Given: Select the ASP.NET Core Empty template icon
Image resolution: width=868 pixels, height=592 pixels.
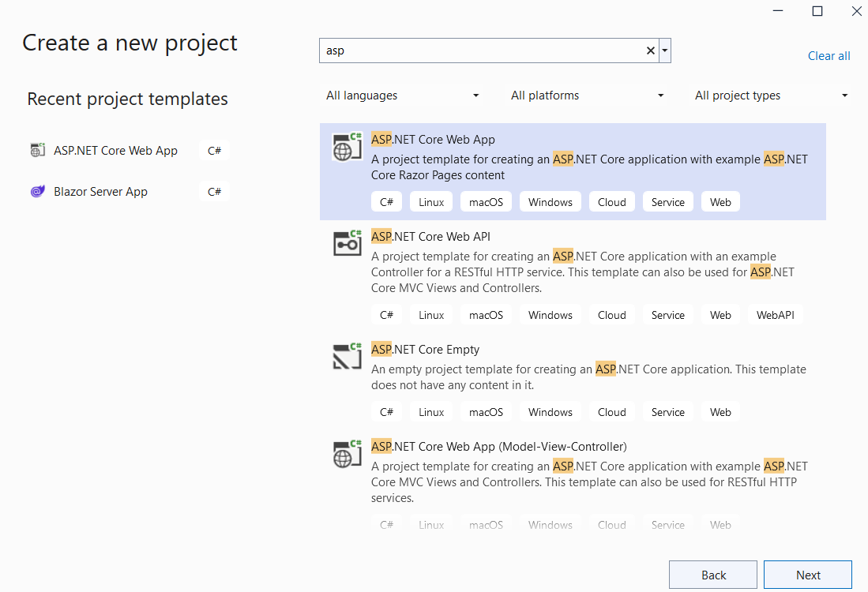Looking at the screenshot, I should point(346,357).
